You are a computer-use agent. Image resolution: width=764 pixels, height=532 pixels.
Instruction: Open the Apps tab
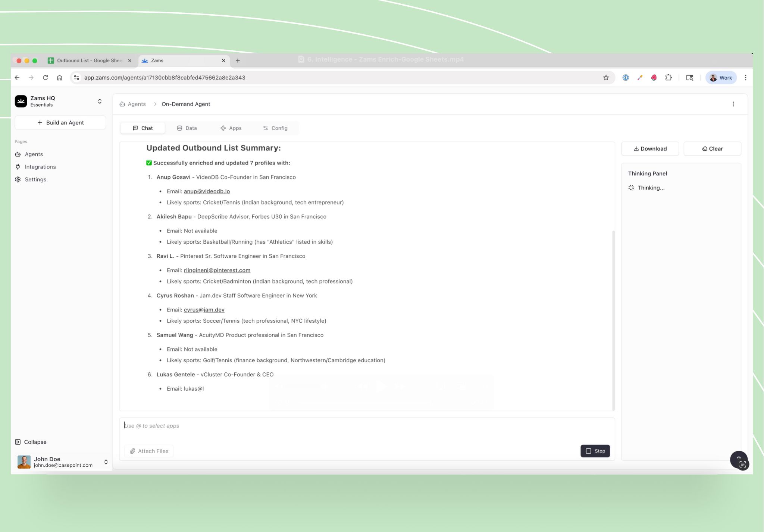[231, 128]
